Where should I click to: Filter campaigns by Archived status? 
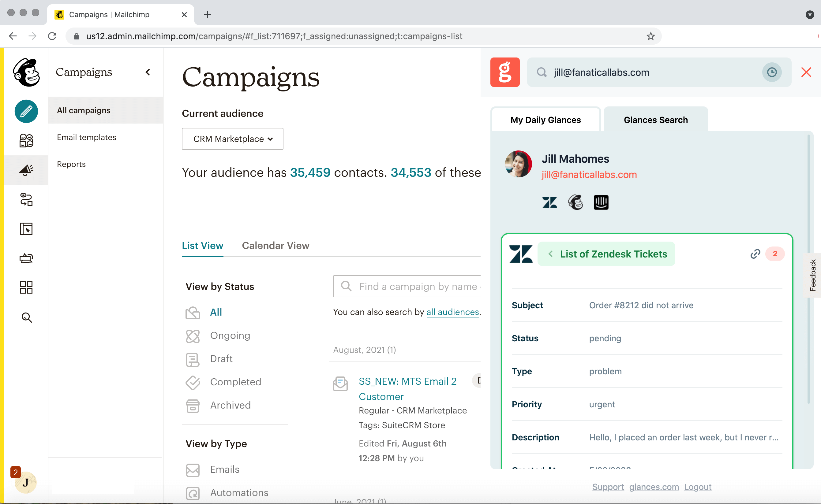pos(230,405)
